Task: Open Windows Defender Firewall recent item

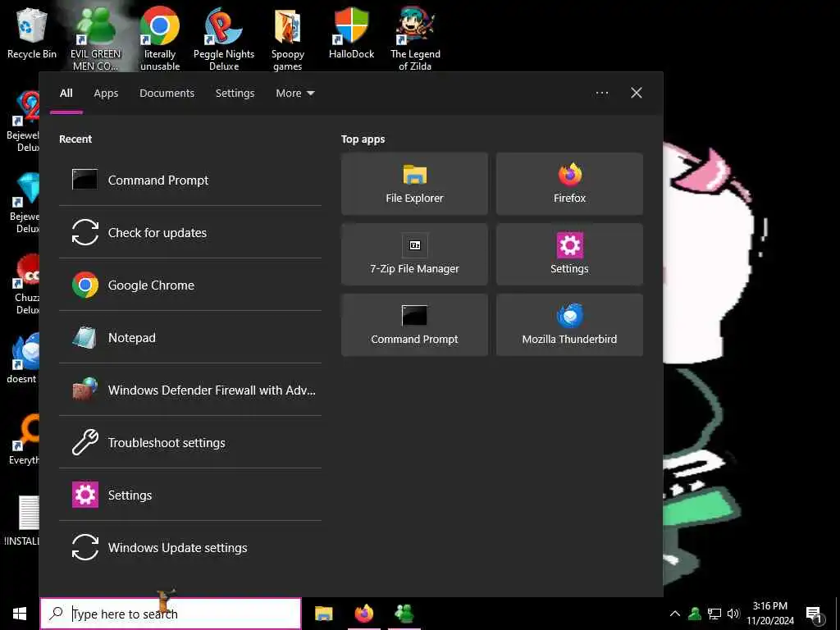Action: pos(190,390)
